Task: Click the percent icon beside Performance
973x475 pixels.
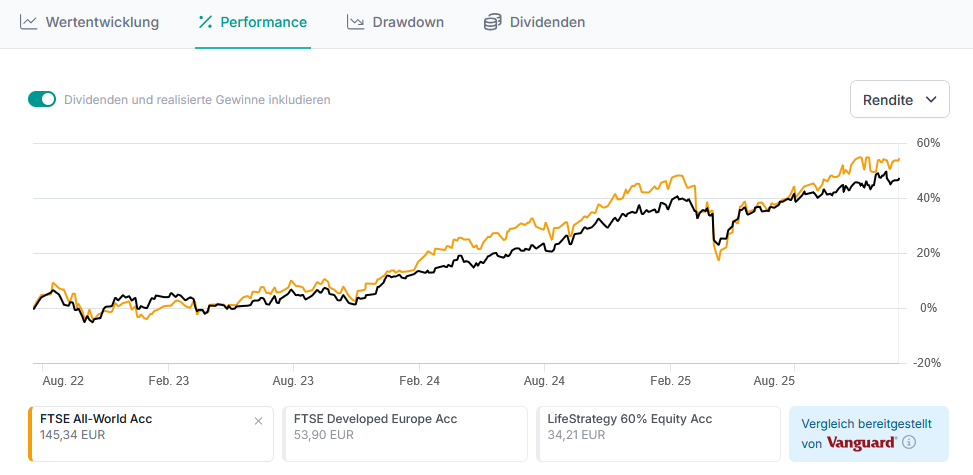Action: [x=206, y=22]
